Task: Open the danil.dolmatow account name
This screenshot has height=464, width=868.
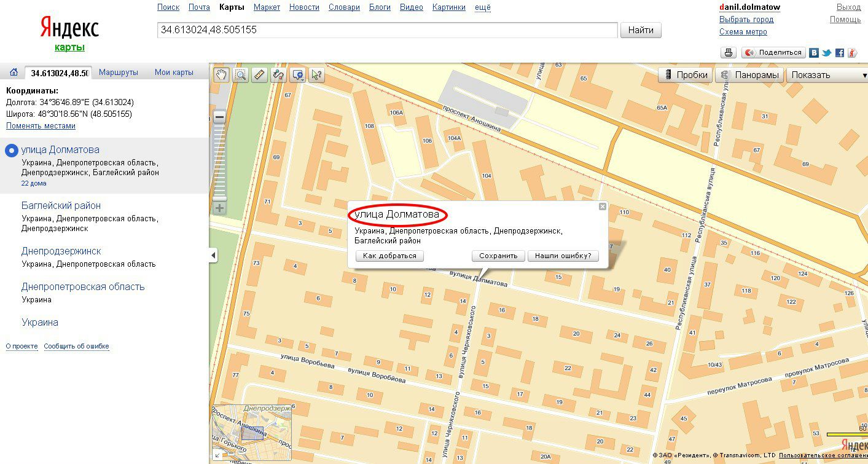Action: (x=750, y=7)
